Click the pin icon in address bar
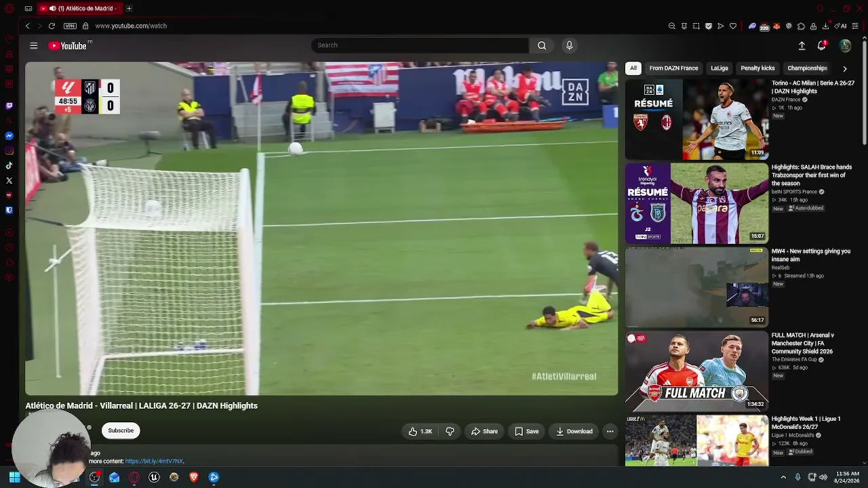The image size is (868, 488). click(684, 26)
